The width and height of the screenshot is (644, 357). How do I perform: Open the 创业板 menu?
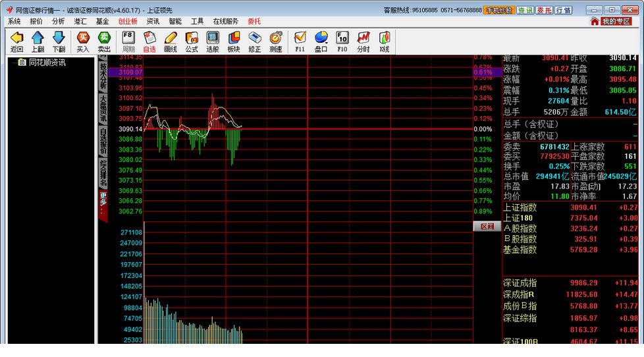[x=128, y=21]
